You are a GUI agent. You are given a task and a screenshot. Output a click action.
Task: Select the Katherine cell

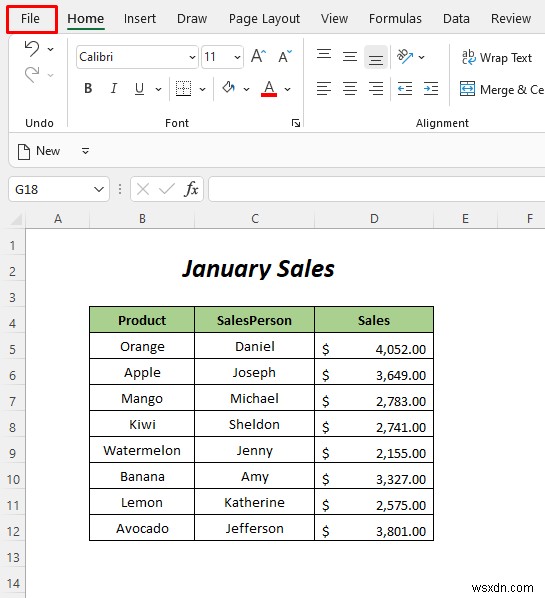(254, 502)
